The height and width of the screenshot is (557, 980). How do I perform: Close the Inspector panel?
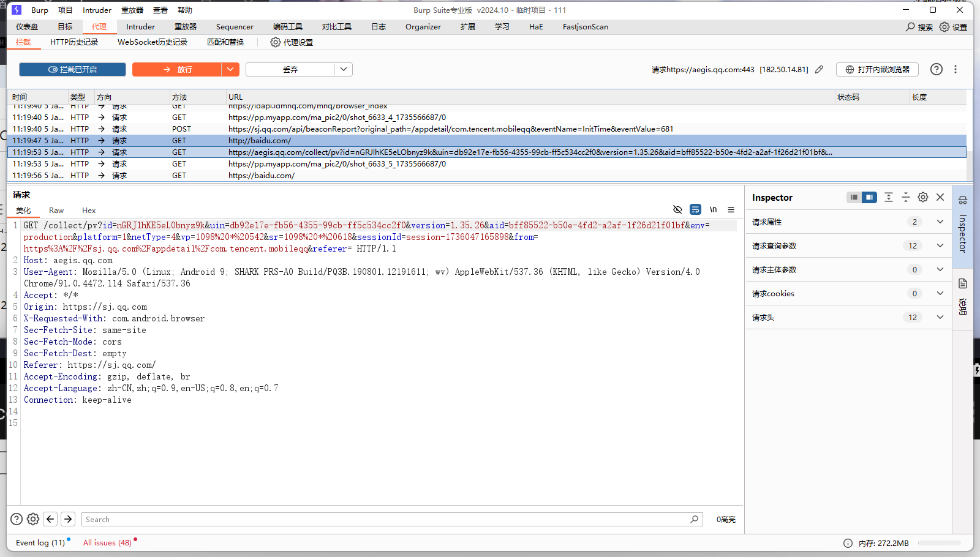(x=940, y=197)
